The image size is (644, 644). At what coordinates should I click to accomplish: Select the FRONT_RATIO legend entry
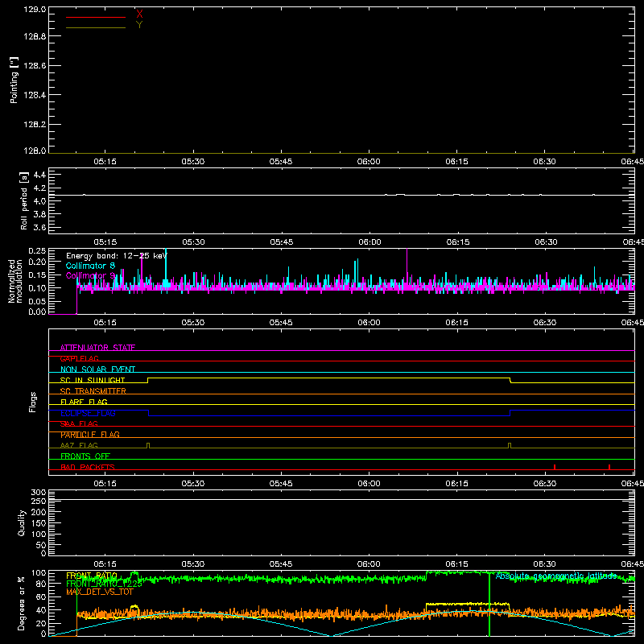pos(92,576)
